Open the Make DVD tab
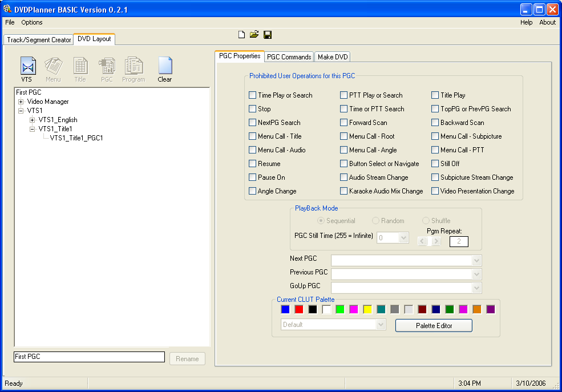Viewport: 562px width, 392px height. coord(333,57)
